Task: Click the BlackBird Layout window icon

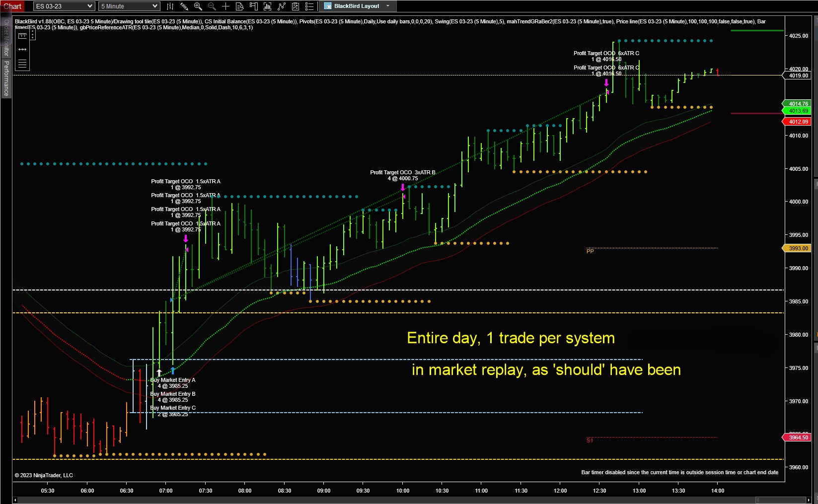Action: 328,6
